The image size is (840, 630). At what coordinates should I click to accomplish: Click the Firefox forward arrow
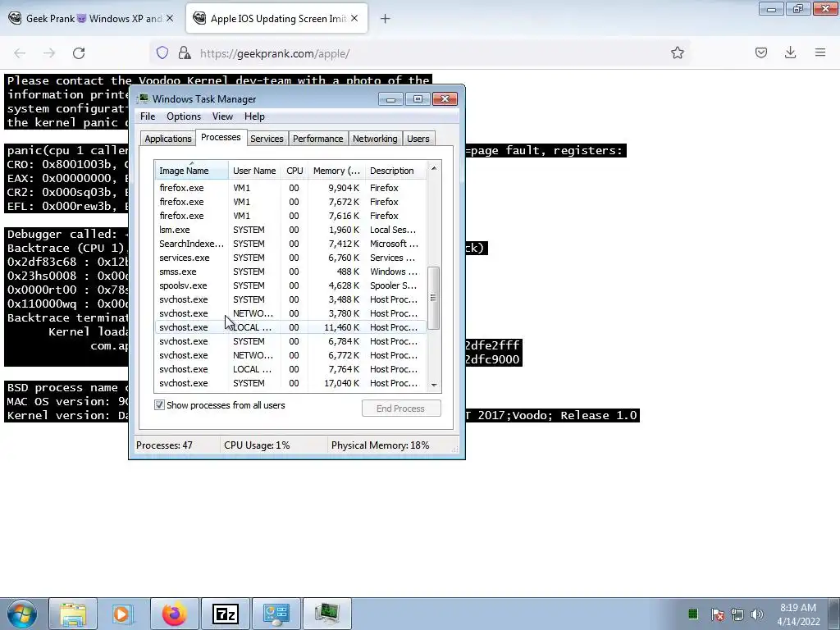pyautogui.click(x=49, y=53)
